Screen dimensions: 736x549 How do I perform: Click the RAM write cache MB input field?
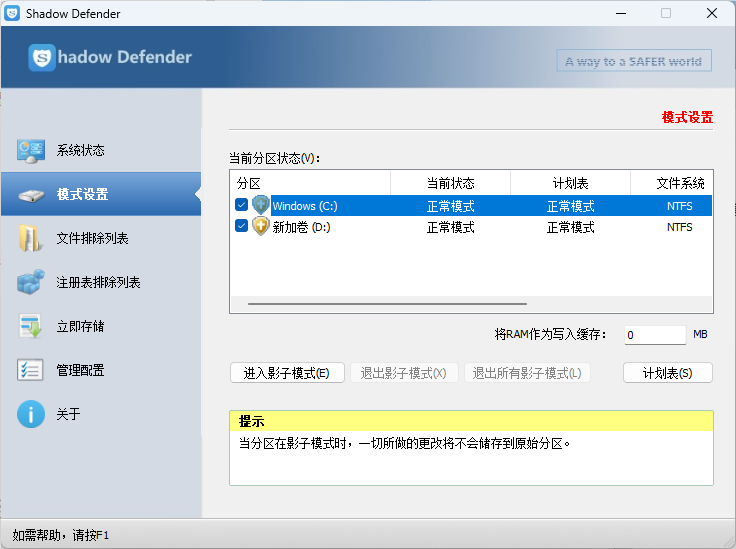[x=655, y=335]
